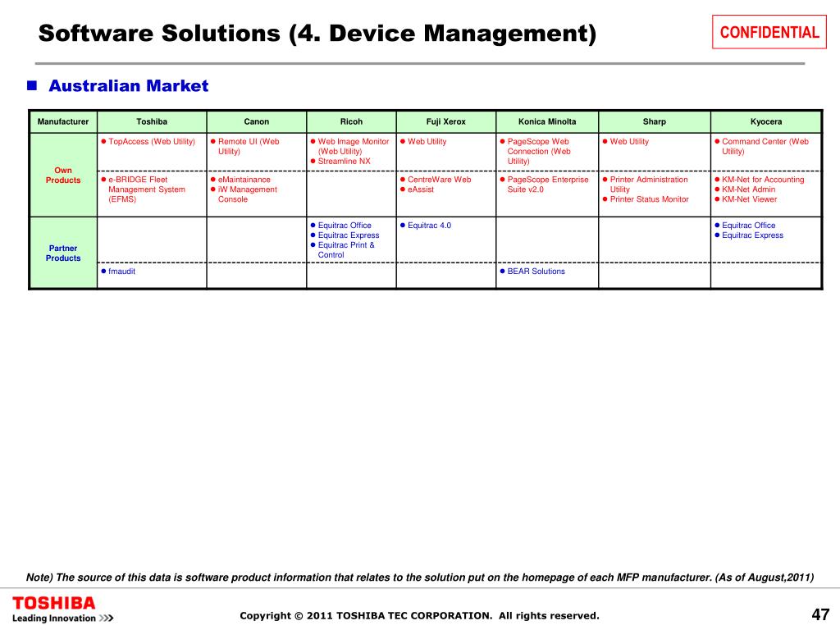Click KM-Net Viewer entry
Viewport: 840px width, 630px height.
tap(750, 199)
